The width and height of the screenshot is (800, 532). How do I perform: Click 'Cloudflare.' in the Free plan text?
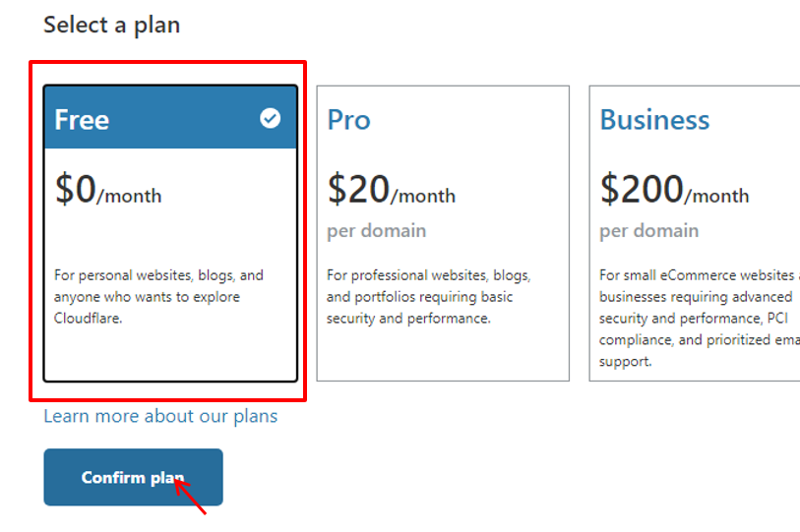[x=89, y=319]
